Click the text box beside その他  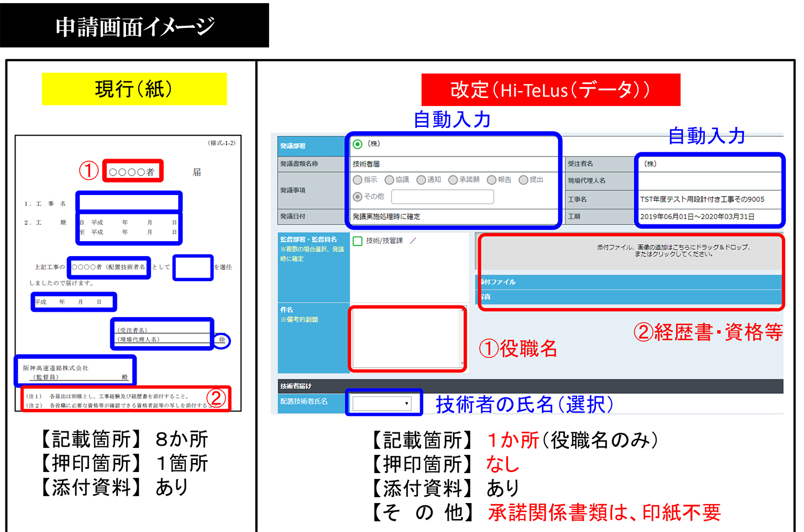442,197
